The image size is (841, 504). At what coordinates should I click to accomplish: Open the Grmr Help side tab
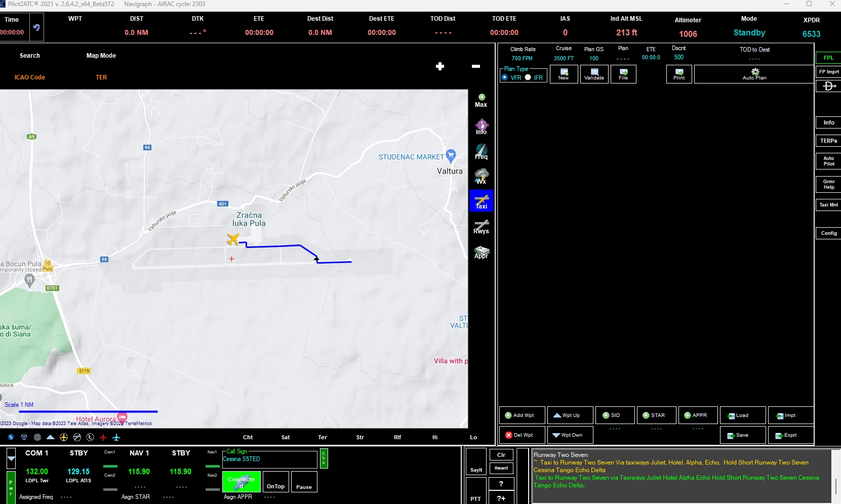click(x=828, y=184)
